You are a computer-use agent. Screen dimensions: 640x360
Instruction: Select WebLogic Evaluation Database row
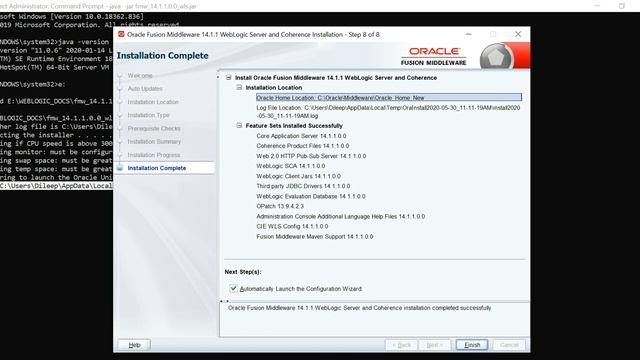[x=311, y=196]
